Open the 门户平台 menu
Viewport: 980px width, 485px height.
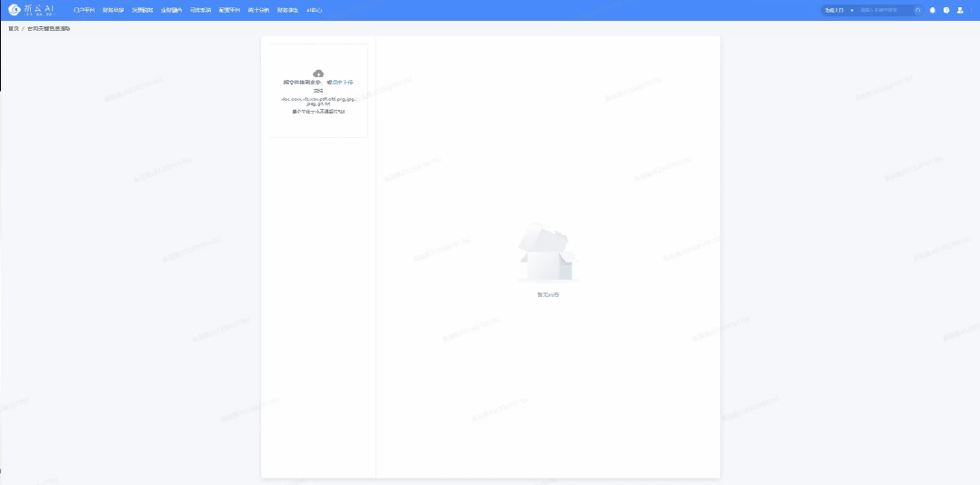coord(84,10)
